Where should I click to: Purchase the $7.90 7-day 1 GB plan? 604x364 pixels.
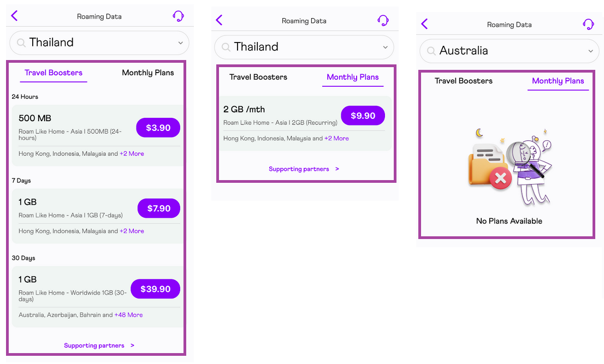click(158, 208)
